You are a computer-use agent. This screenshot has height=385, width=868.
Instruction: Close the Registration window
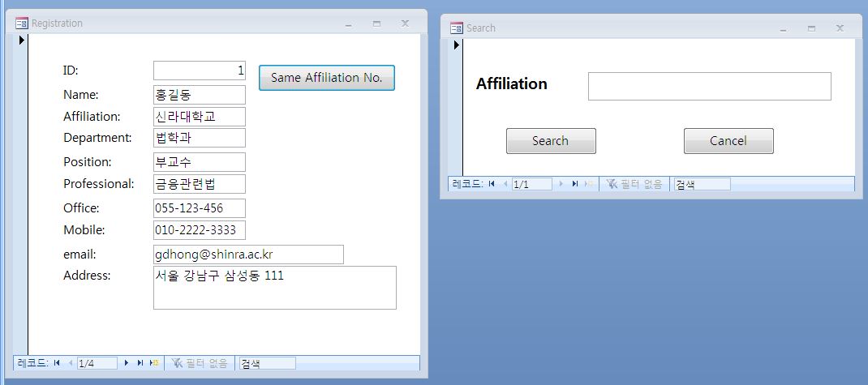[406, 24]
